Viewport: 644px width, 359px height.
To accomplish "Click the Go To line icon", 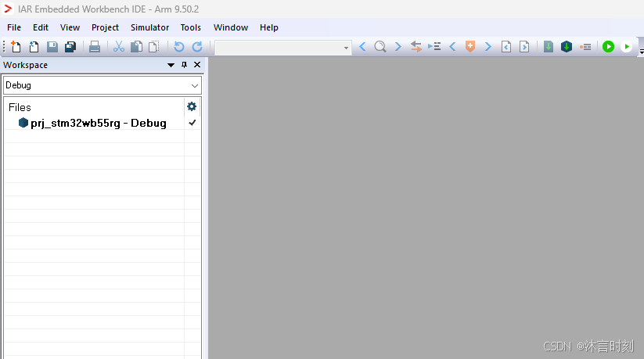I will 434,47.
